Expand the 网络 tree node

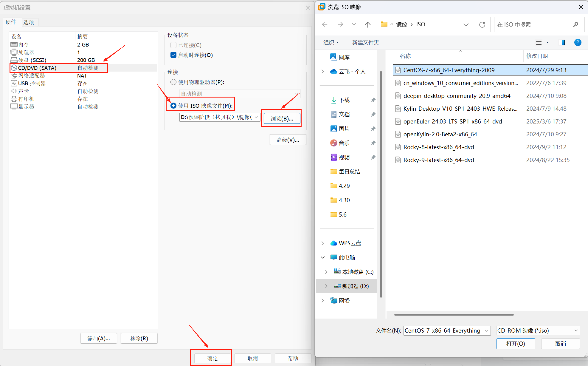pos(323,300)
